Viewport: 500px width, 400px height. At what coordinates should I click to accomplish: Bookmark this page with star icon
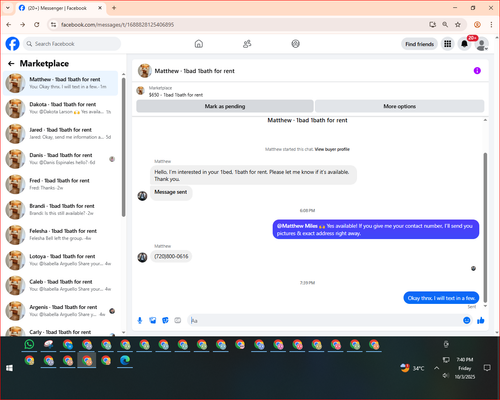458,25
